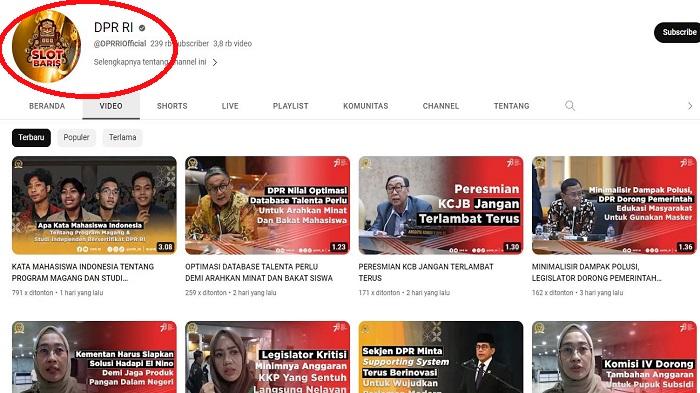Switch to the Beranda tab
Viewport: 700px width, 393px height.
tap(47, 106)
